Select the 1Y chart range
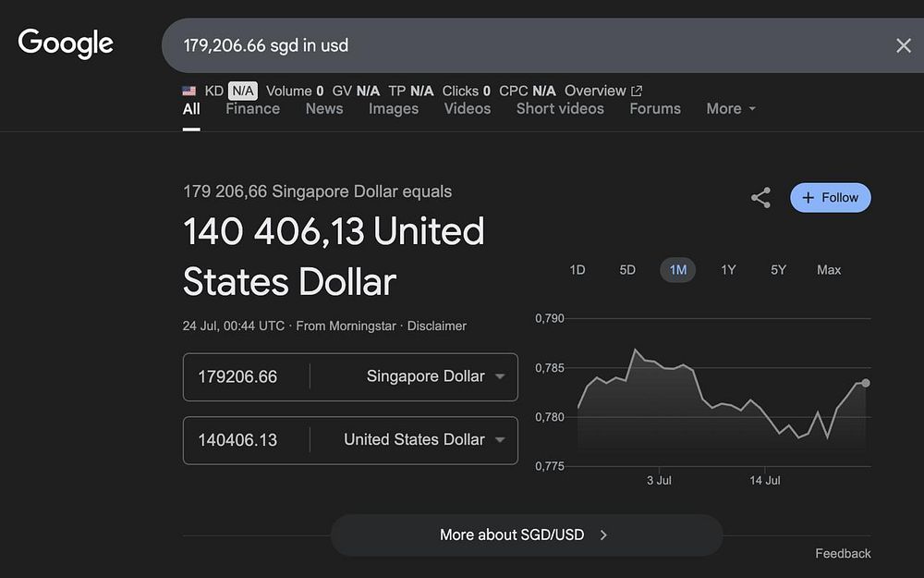Image resolution: width=924 pixels, height=578 pixels. coord(728,270)
